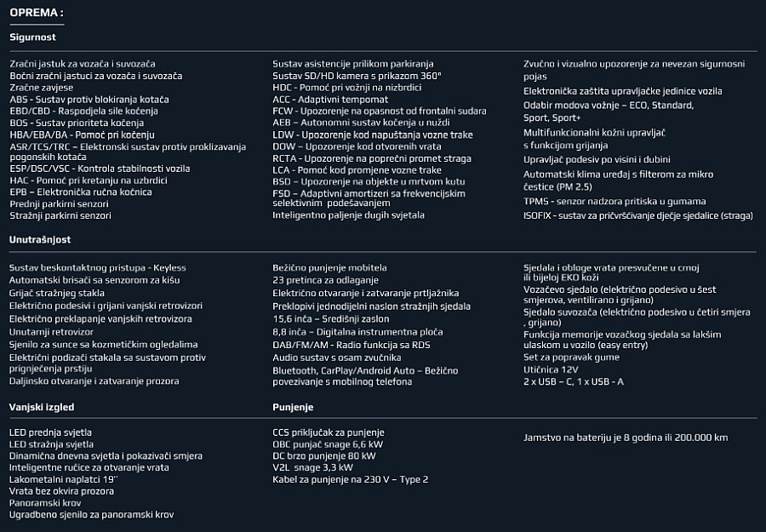Image resolution: width=766 pixels, height=532 pixels.
Task: Click the TPMS senzor nadzora pritiska item
Action: (615, 201)
